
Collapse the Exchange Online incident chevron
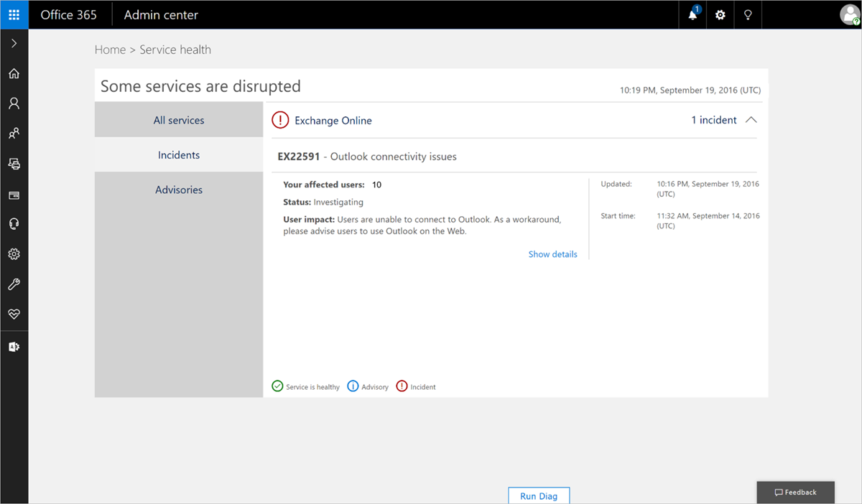click(x=751, y=120)
